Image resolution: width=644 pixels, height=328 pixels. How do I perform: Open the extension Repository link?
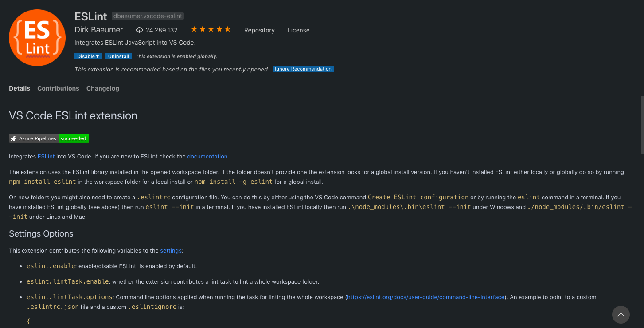259,30
